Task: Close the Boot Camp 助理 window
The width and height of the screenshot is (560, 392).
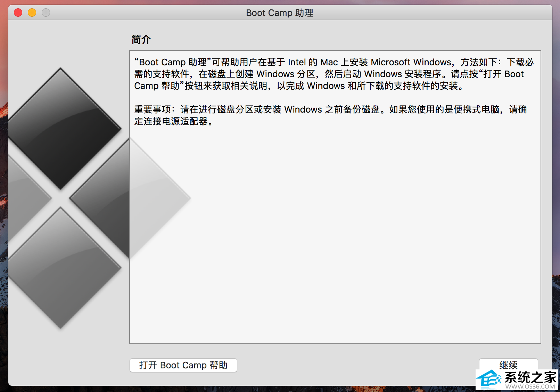Action: [x=18, y=13]
